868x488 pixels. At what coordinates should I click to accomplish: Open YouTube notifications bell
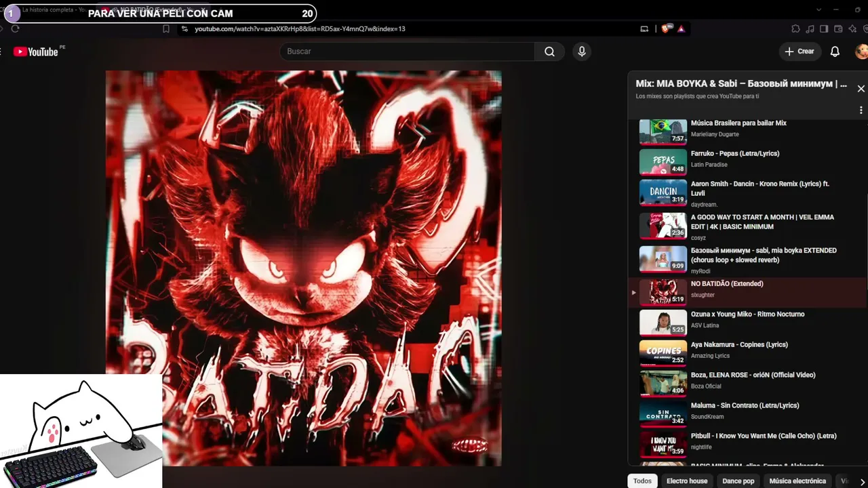(x=835, y=52)
